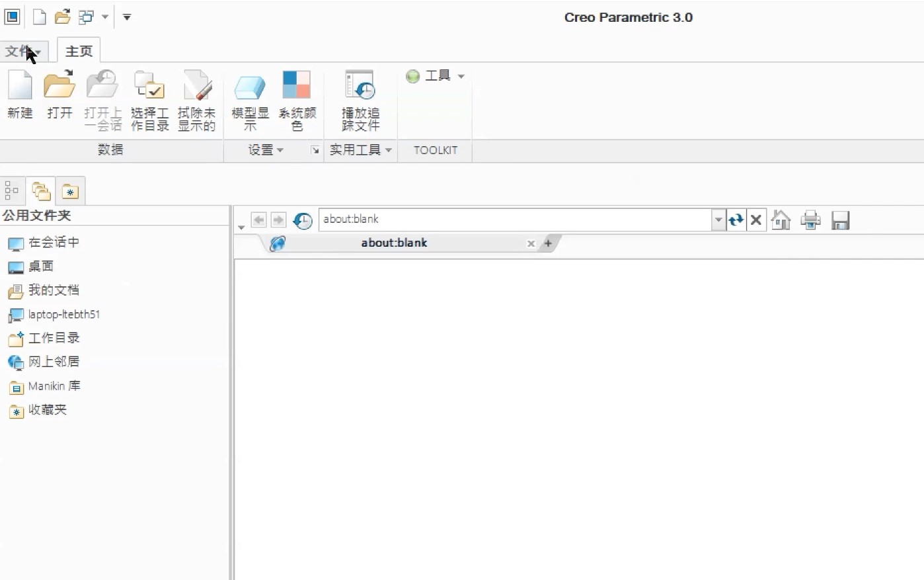924x580 pixels.
Task: Click the browser history clock icon
Action: coord(303,220)
